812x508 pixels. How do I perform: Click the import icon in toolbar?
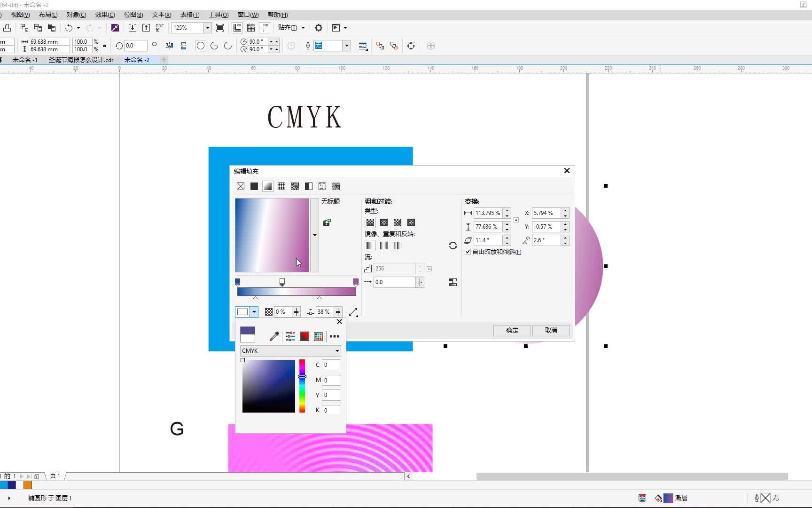point(133,28)
